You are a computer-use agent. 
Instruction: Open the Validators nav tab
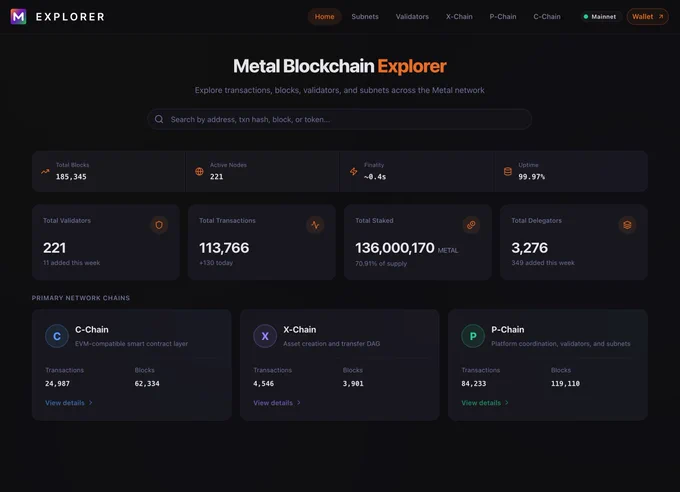pyautogui.click(x=412, y=16)
